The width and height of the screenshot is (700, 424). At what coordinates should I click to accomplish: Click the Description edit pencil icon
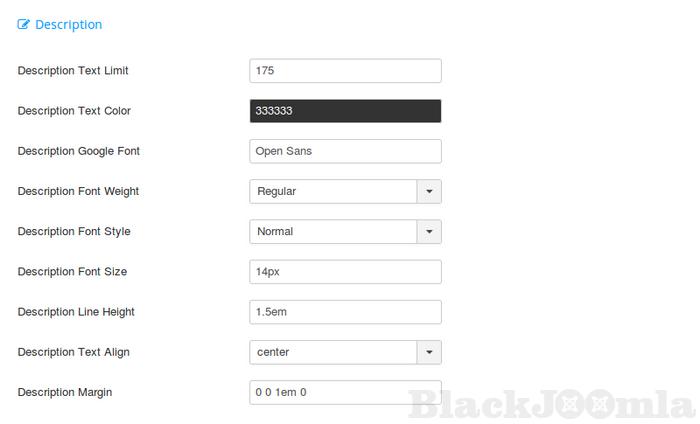click(x=24, y=25)
